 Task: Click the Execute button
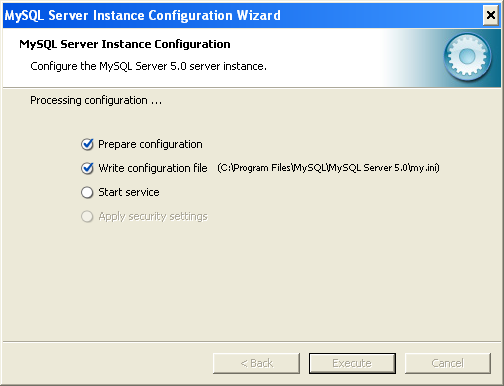point(352,363)
